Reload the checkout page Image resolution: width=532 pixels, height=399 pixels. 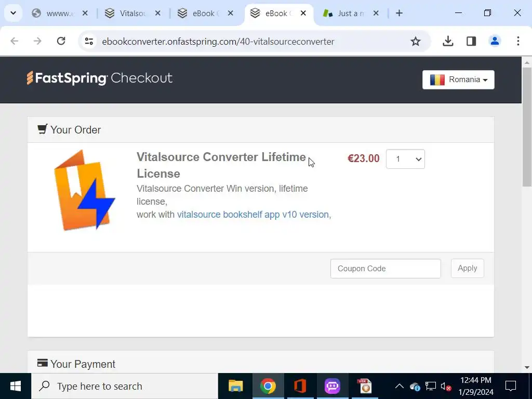coord(61,42)
